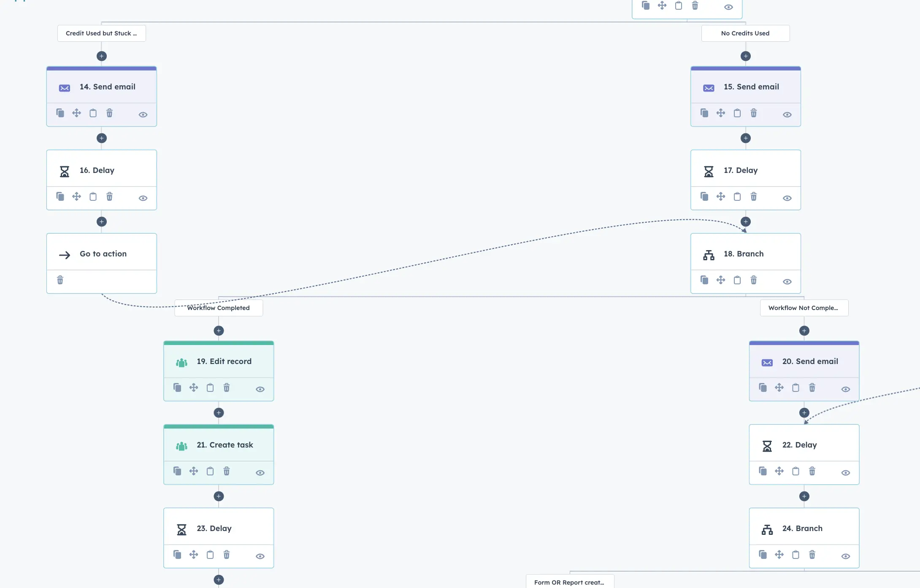Delete the partially visible top action card

[695, 5]
